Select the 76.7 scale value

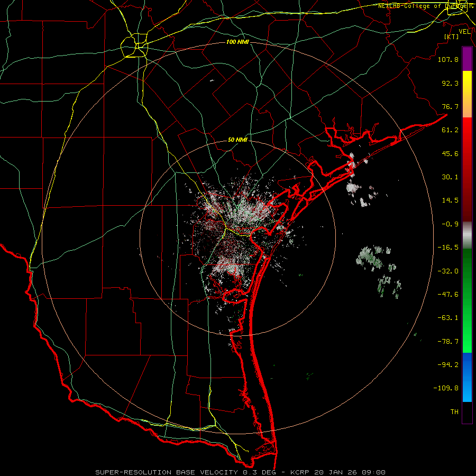coord(450,106)
